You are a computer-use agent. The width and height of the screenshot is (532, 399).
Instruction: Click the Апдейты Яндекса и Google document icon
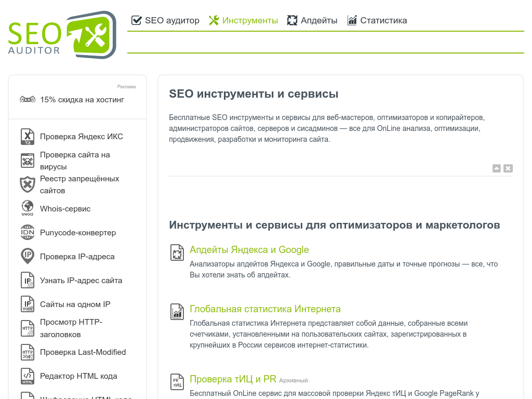click(x=177, y=253)
